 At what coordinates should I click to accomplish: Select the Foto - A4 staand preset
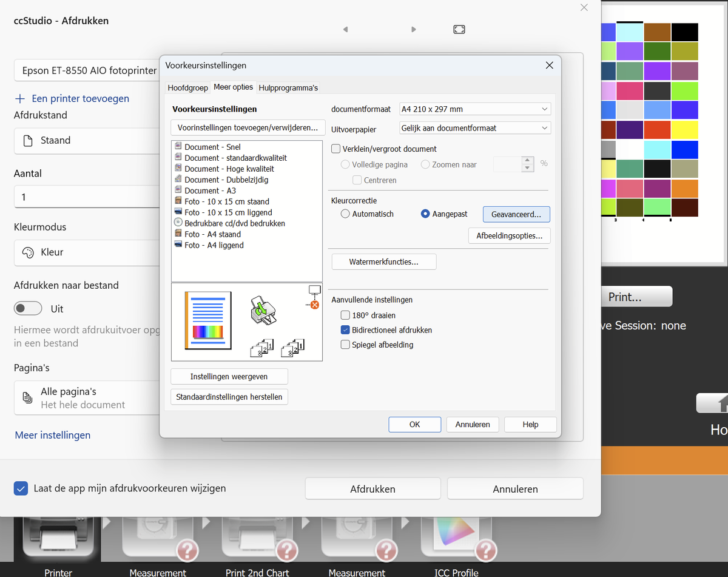[212, 234]
